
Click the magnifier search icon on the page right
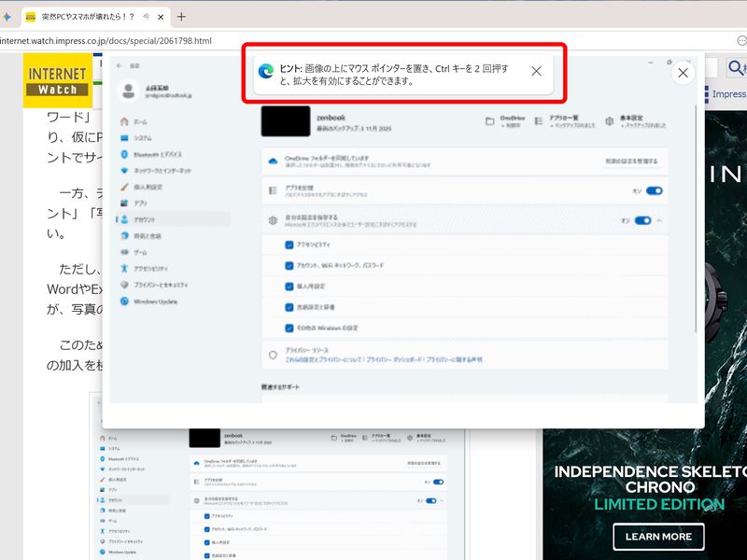[x=736, y=67]
